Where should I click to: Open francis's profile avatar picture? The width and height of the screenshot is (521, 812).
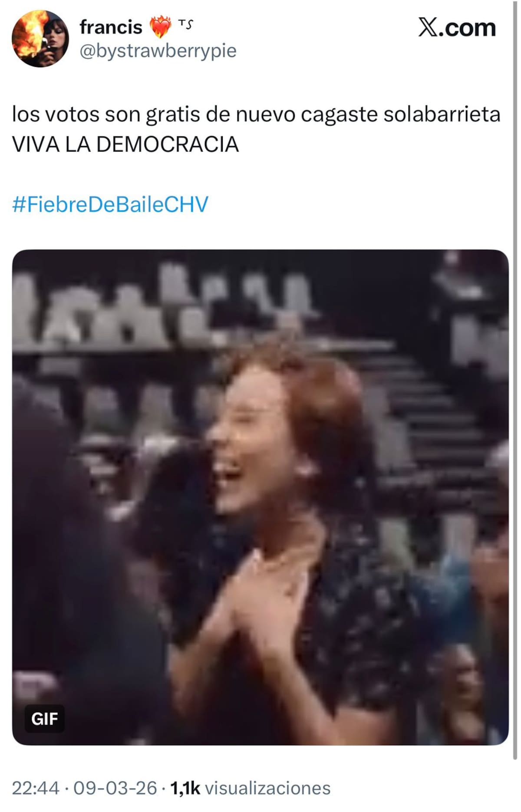click(x=40, y=39)
